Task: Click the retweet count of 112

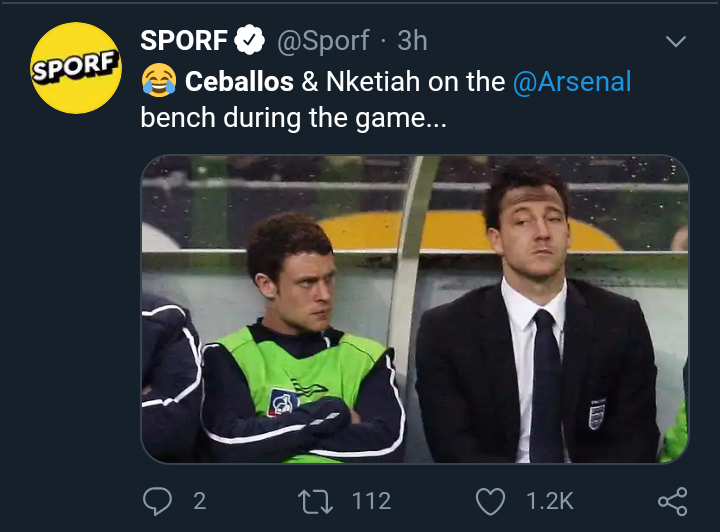Action: pyautogui.click(x=370, y=501)
